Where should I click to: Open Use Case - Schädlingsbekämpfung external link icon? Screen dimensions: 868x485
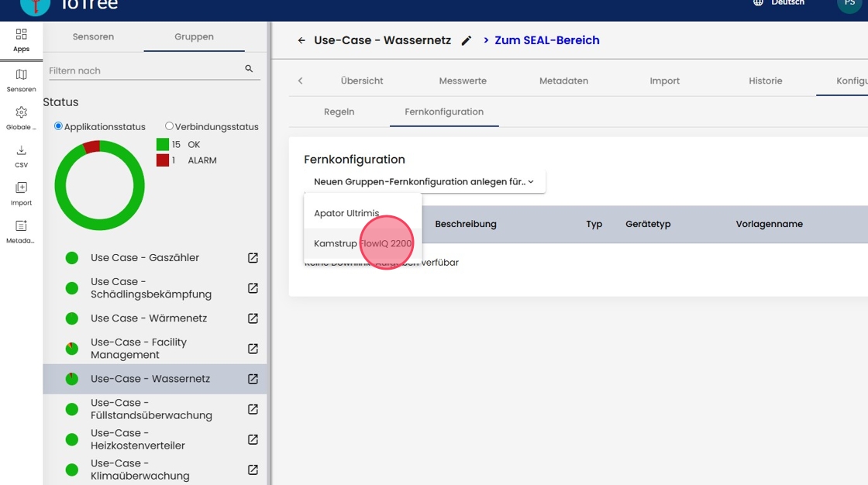(x=253, y=288)
